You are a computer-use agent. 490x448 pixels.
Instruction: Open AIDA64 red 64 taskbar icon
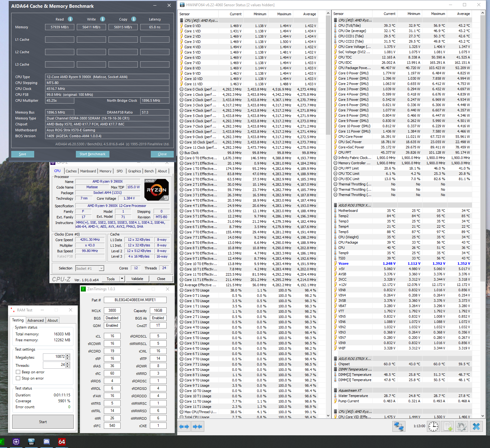pos(62,442)
